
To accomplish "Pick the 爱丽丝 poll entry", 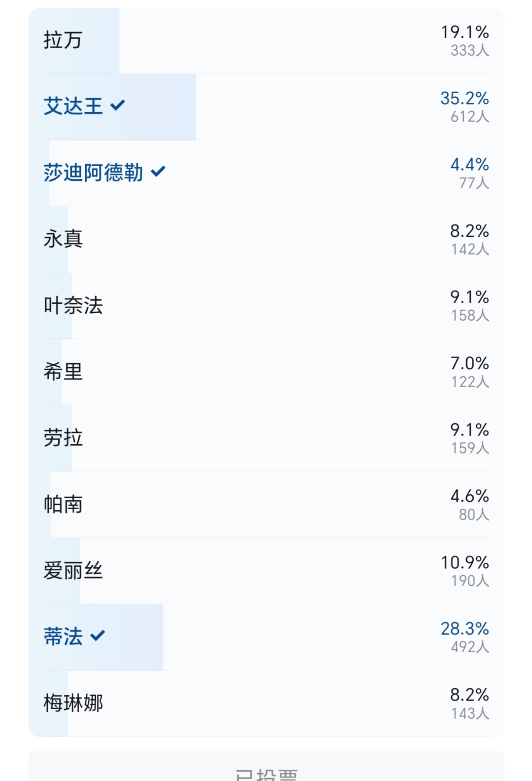I will (x=266, y=571).
